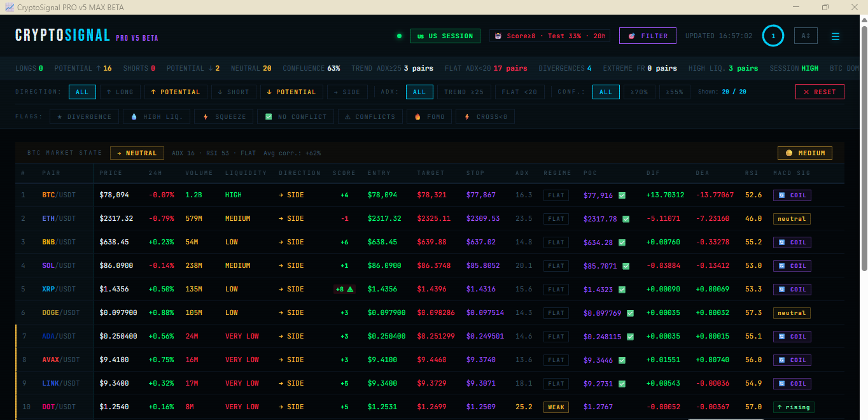This screenshot has width=868, height=420.
Task: Select ADX Trend ≥25 filter
Action: [x=464, y=92]
